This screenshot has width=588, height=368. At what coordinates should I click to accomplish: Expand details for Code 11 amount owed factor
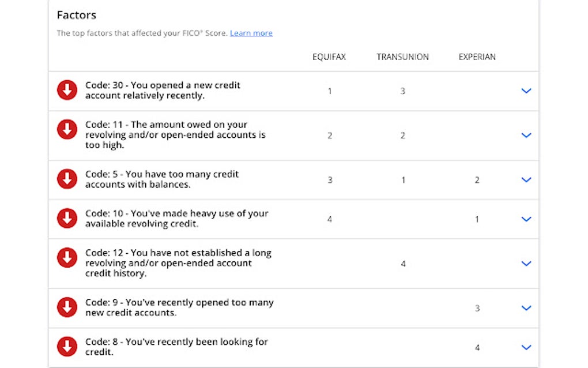[x=526, y=135]
